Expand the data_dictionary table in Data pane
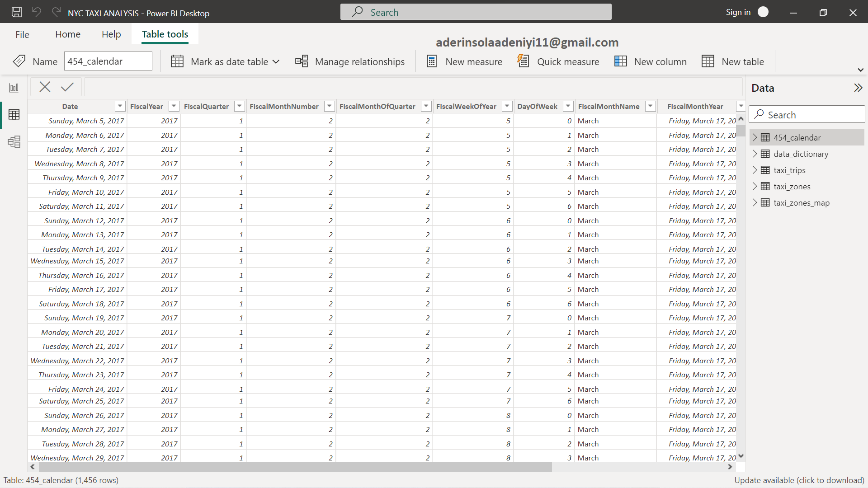 pos(755,154)
